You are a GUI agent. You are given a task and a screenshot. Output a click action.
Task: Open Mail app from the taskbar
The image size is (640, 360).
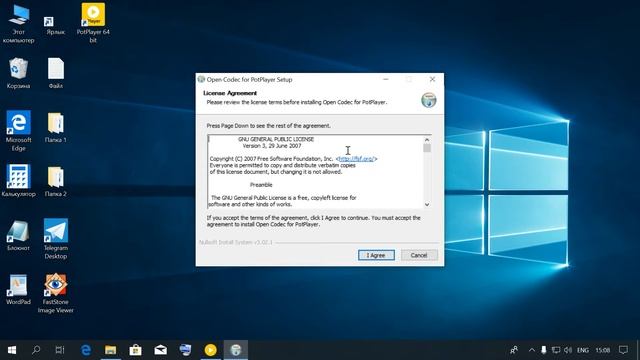tap(160, 350)
